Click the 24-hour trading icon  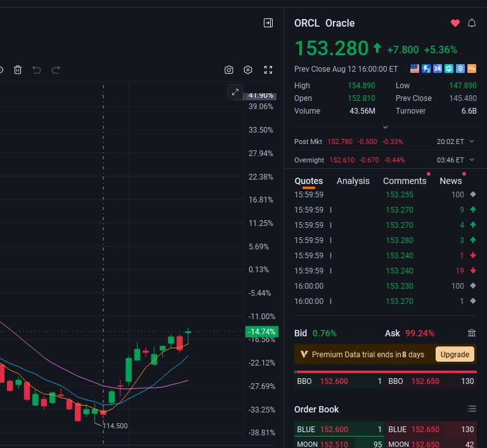[x=438, y=69]
